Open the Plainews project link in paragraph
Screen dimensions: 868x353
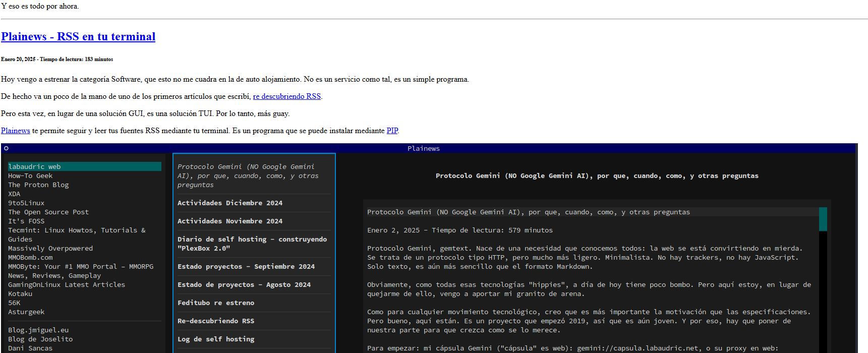tap(16, 131)
